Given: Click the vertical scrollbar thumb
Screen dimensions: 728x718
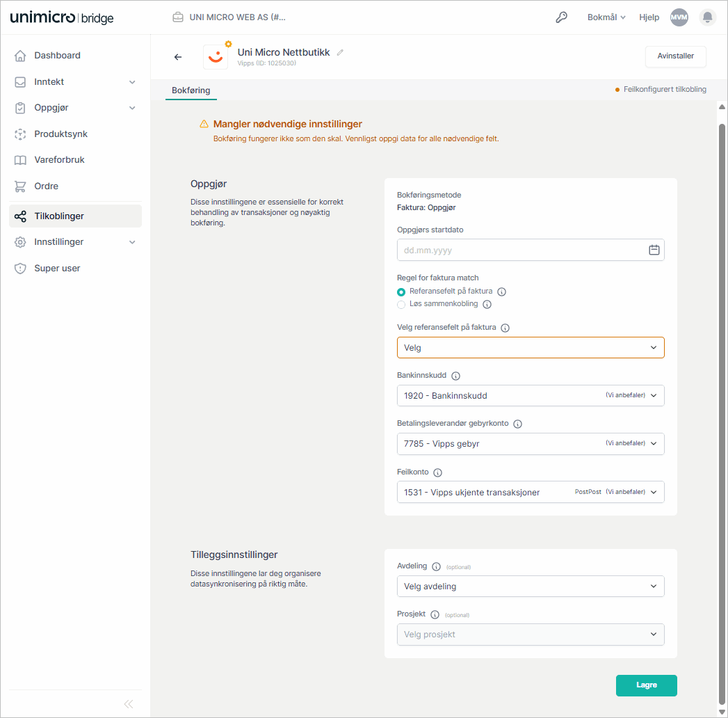Looking at the screenshot, I should coord(722,413).
